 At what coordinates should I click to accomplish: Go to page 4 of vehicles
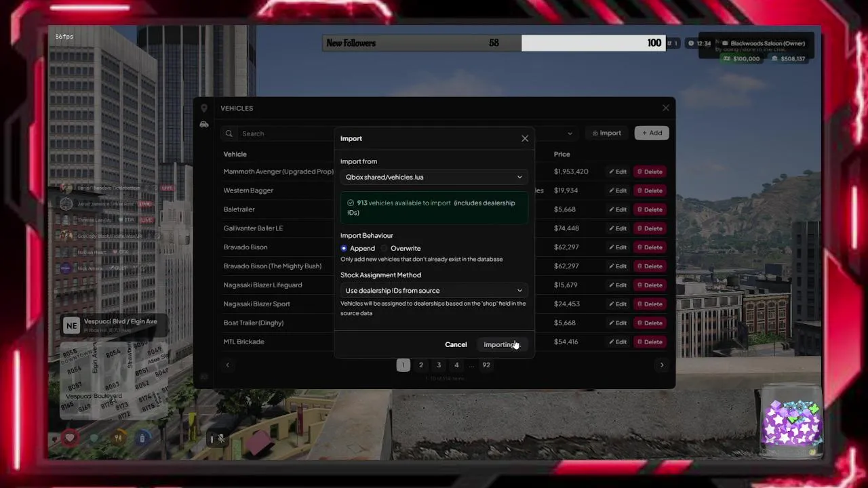coord(456,365)
